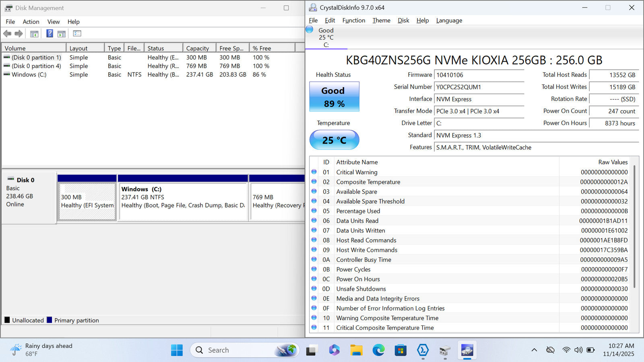Open the Action menu in Disk Management
This screenshot has width=644, height=362.
(x=31, y=22)
